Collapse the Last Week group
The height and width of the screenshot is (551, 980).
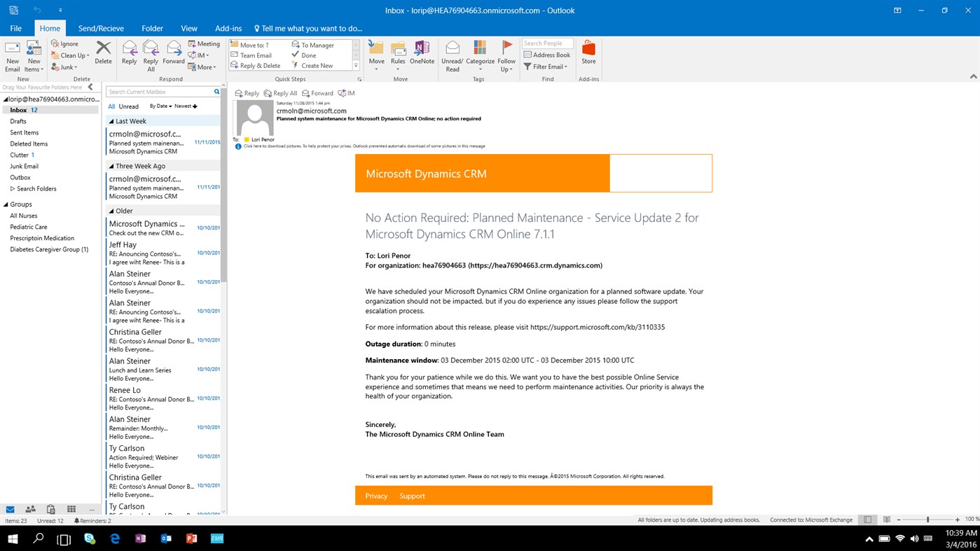[x=111, y=121]
